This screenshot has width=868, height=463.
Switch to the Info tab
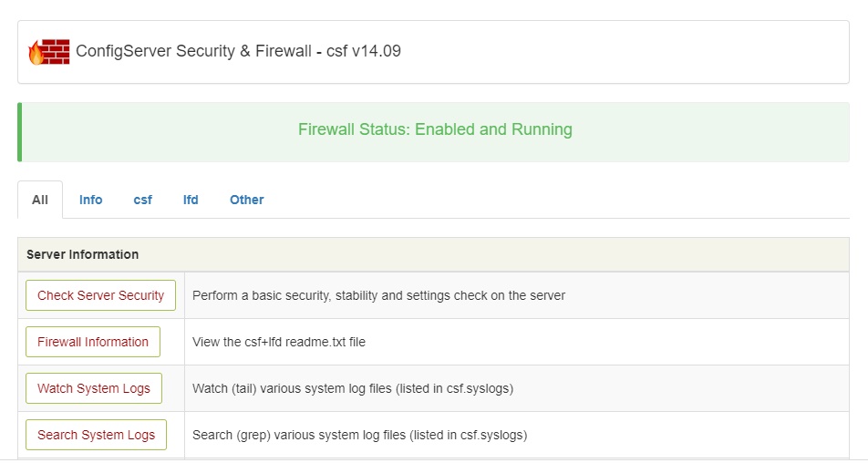(91, 200)
